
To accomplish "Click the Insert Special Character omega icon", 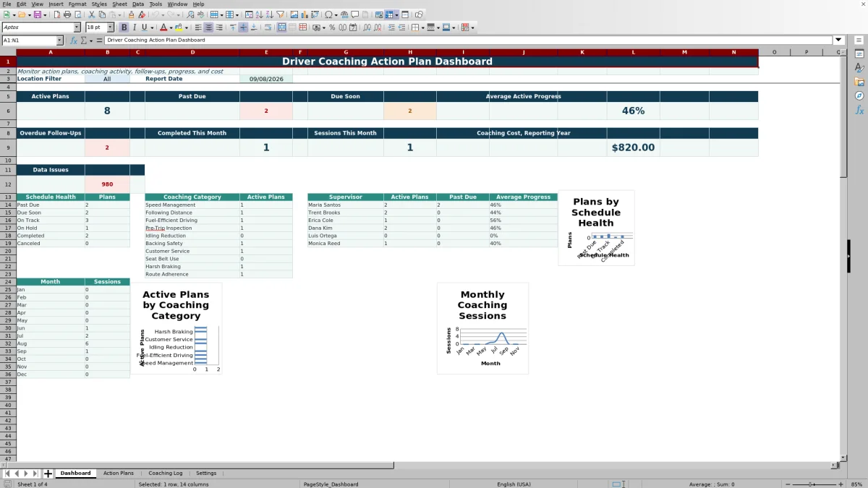I will (329, 14).
